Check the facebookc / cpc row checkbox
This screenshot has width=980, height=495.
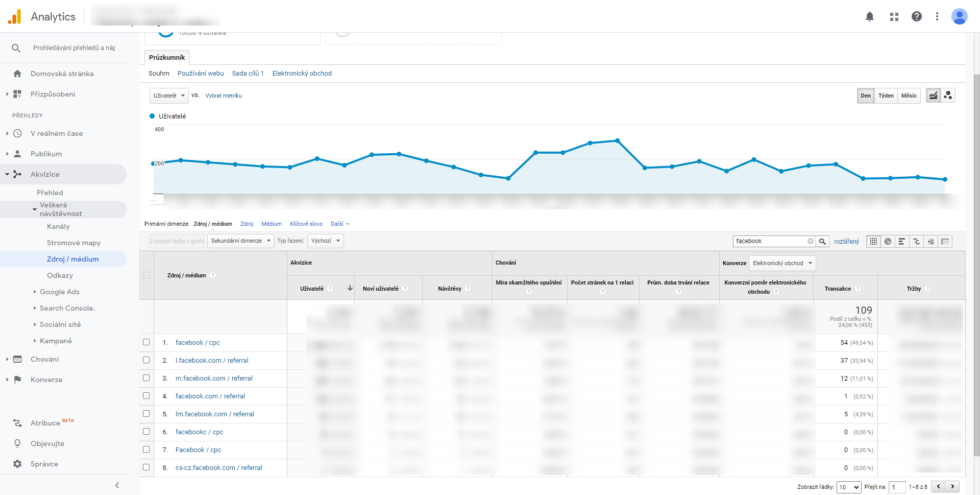(146, 432)
